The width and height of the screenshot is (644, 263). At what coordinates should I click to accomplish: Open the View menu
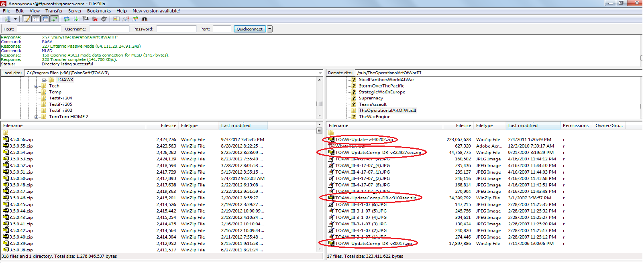click(x=35, y=11)
